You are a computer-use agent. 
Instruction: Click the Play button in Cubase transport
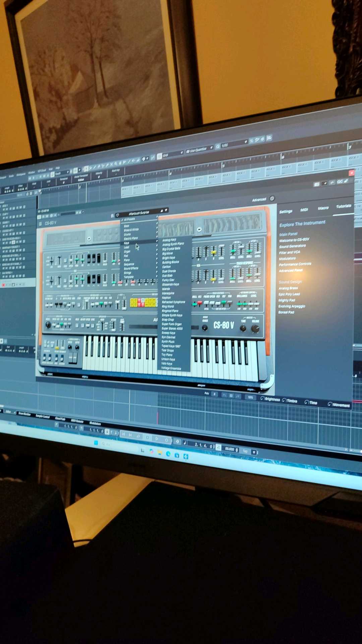click(x=157, y=438)
